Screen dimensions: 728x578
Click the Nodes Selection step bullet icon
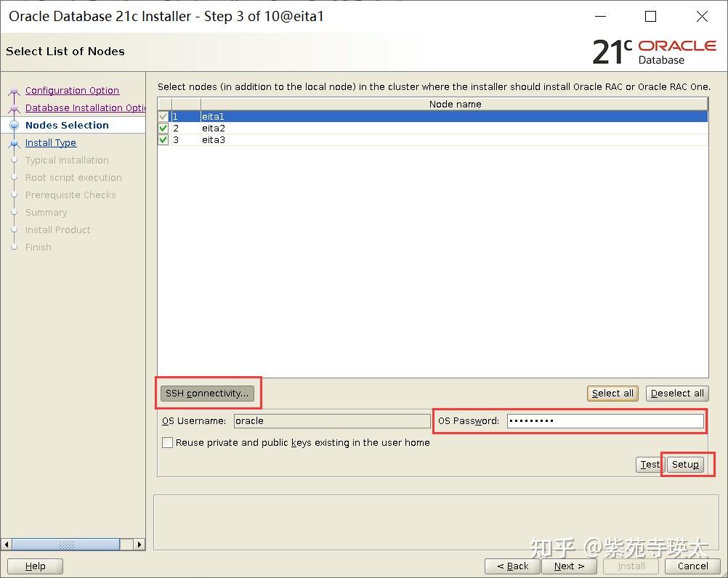15,125
